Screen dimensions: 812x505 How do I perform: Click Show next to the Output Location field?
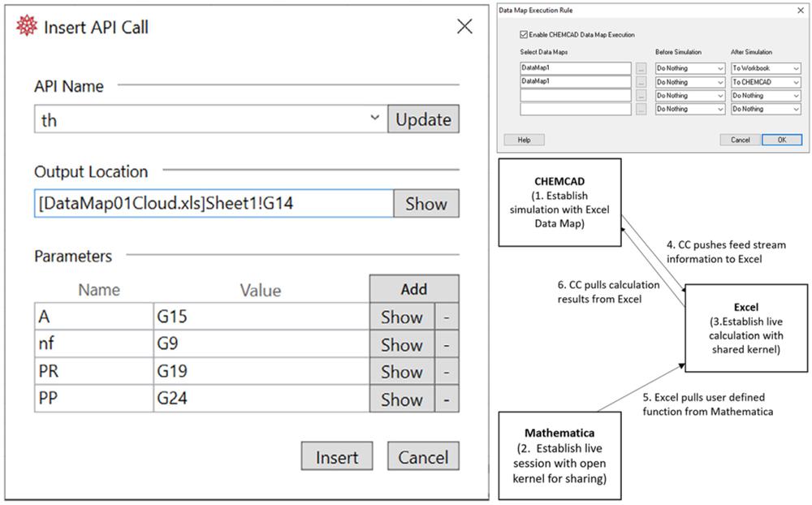[x=426, y=203]
